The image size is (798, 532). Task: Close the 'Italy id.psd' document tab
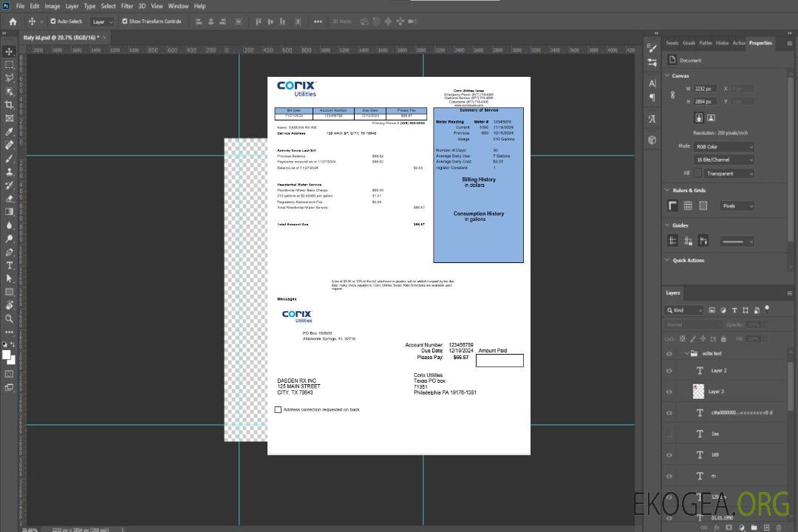(104, 37)
